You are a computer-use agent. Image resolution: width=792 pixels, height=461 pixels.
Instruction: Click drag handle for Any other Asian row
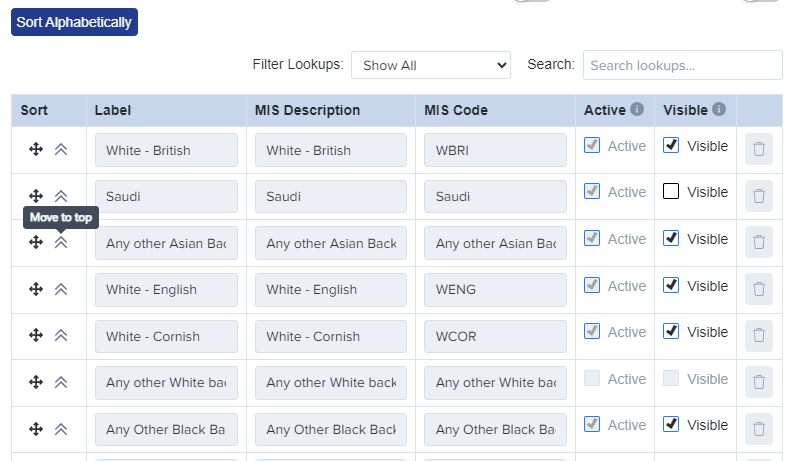click(x=36, y=242)
